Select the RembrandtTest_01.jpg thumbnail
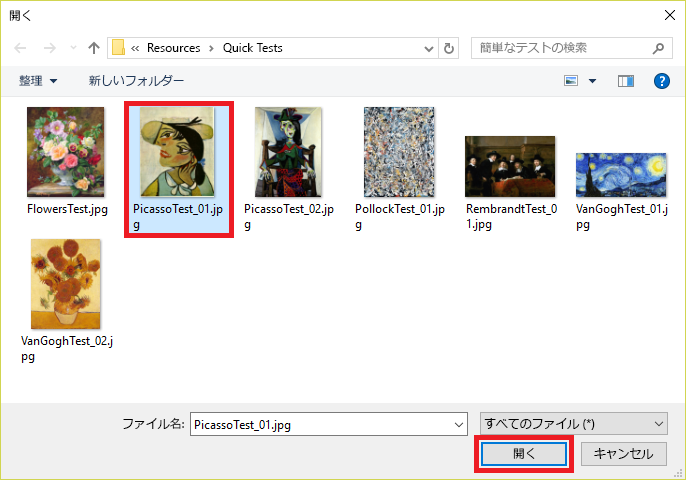This screenshot has height=480, width=686. point(510,166)
